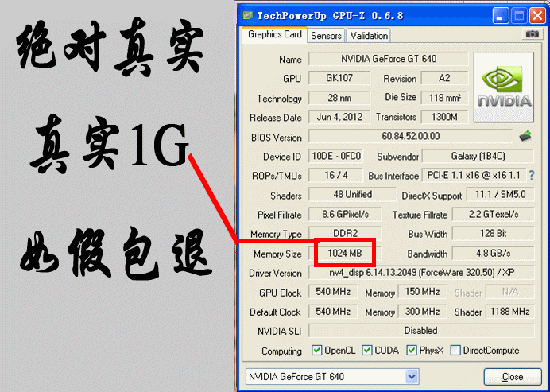
Task: Click the Device ID field 10DE - 0FC0
Action: click(336, 156)
